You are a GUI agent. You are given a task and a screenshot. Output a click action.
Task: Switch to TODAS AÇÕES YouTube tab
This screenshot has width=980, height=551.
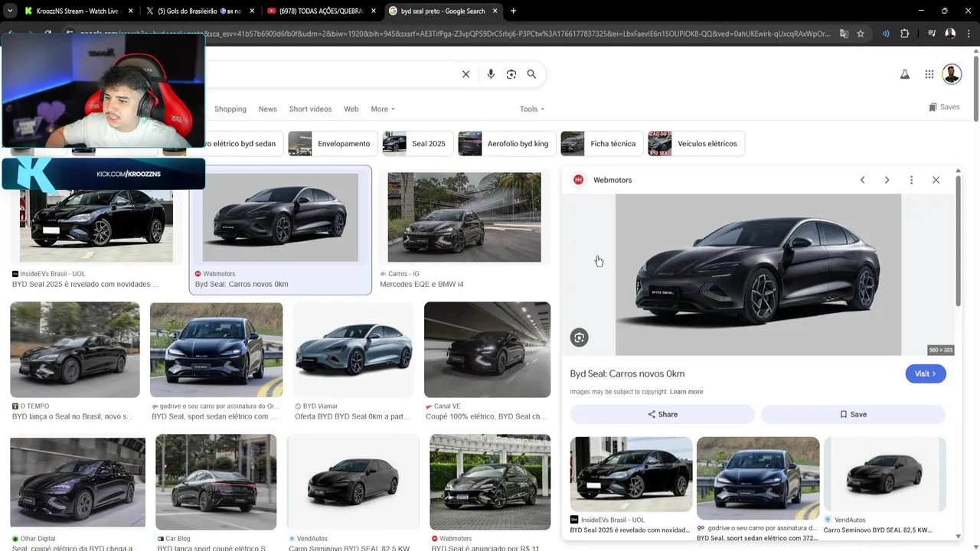click(320, 11)
